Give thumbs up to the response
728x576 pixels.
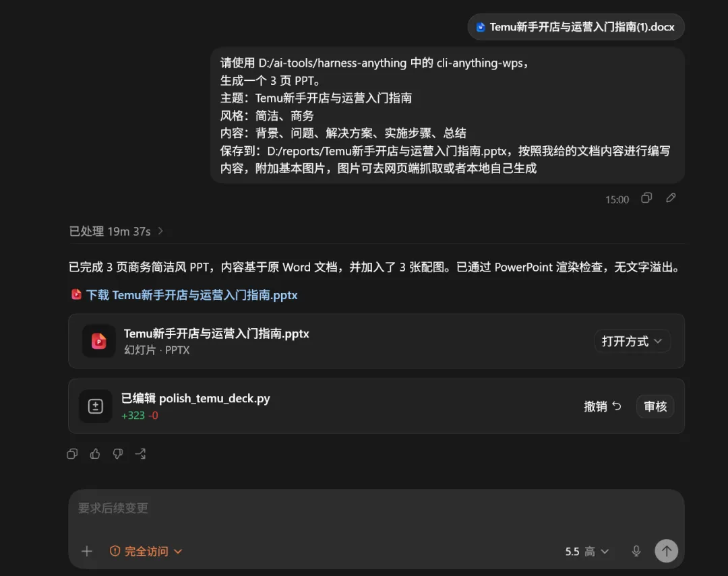coord(95,453)
